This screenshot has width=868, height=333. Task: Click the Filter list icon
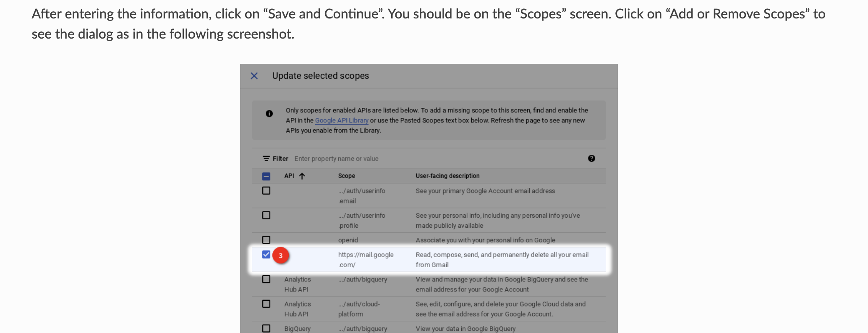(266, 159)
